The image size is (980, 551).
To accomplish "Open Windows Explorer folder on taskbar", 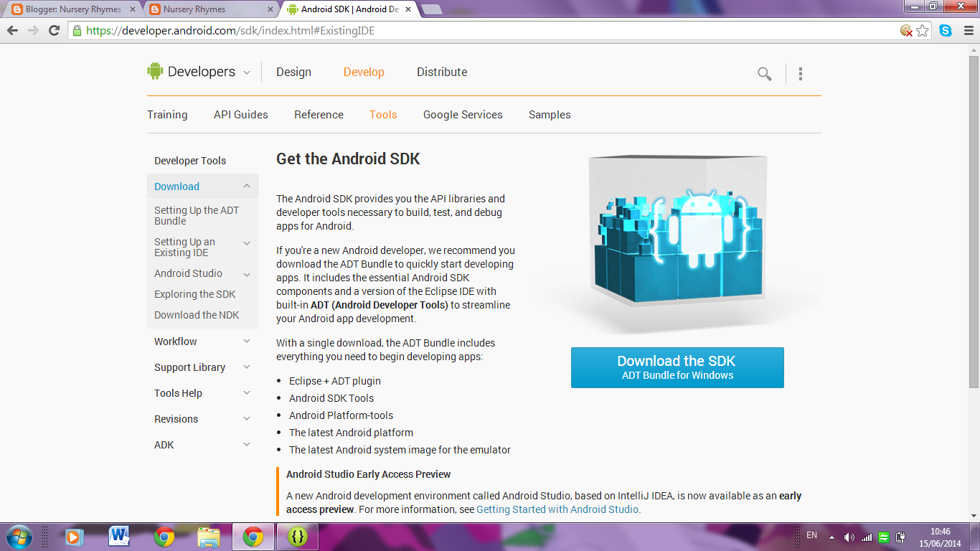I will [209, 537].
